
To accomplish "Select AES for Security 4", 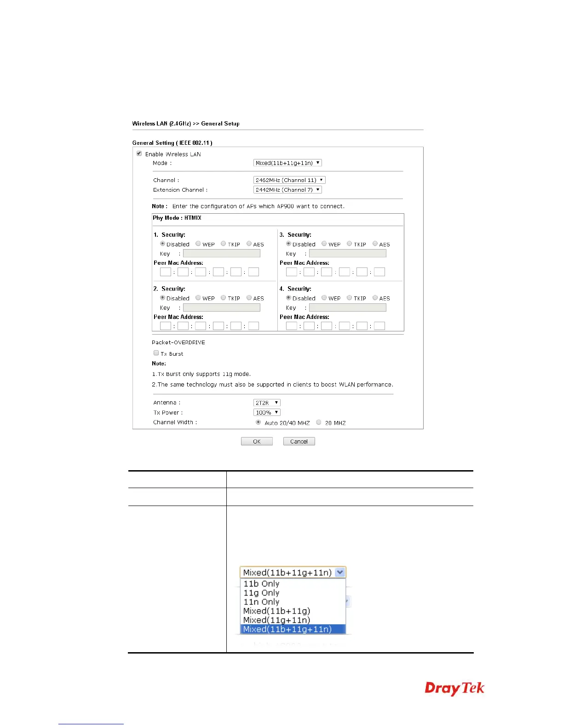I will (375, 298).
